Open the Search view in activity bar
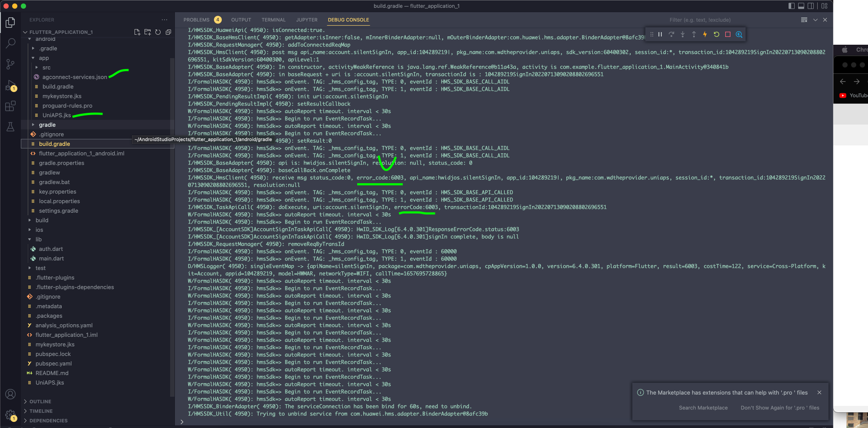The image size is (868, 428). pos(10,43)
